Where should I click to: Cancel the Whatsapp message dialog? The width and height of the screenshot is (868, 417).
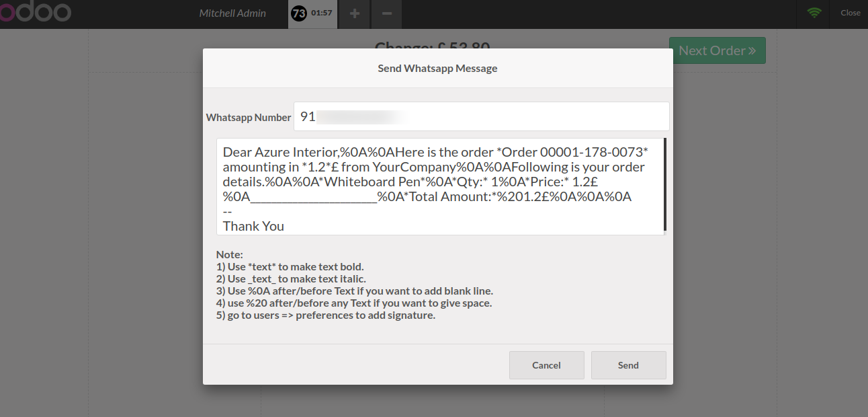pyautogui.click(x=546, y=365)
